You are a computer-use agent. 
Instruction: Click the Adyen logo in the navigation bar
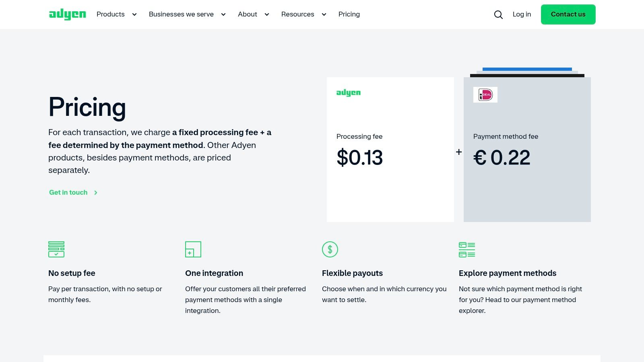pyautogui.click(x=67, y=14)
